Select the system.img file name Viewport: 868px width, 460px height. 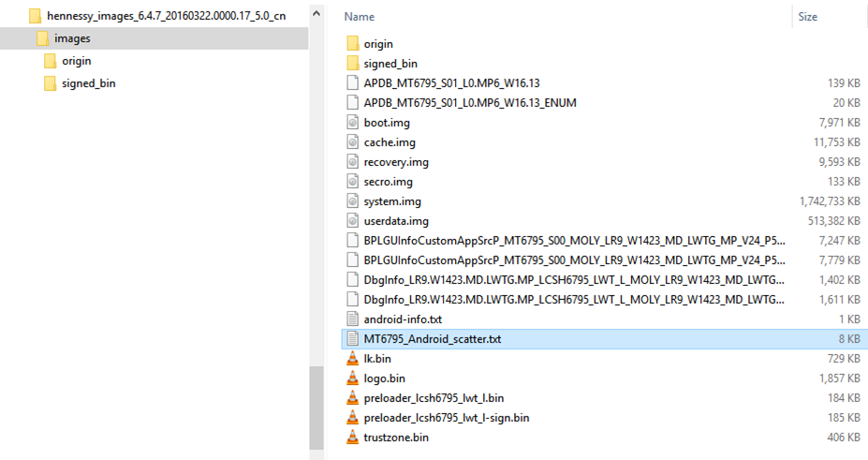(392, 200)
